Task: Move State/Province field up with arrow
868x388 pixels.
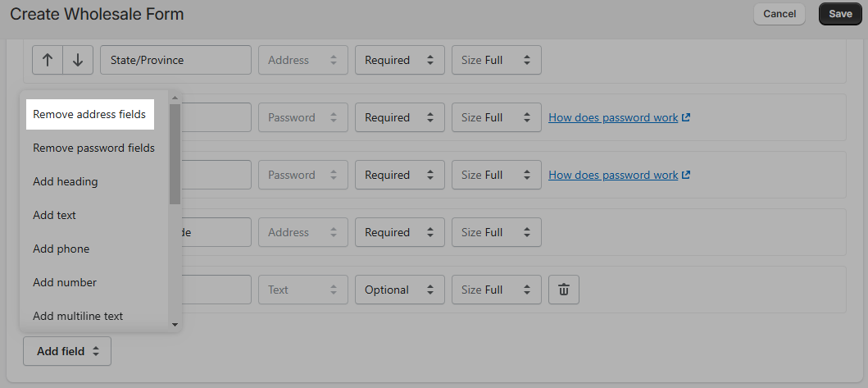Action: click(x=48, y=60)
